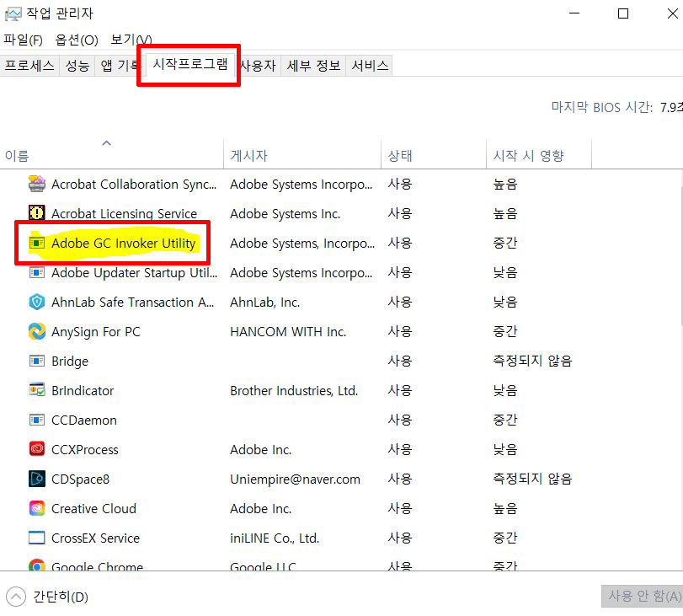
Task: Click the Google Chrome icon
Action: coord(36,565)
